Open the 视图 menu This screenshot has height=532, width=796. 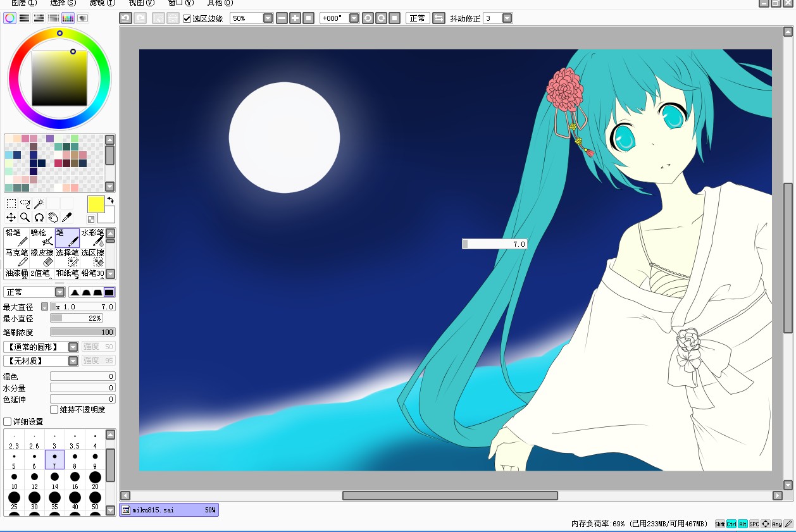[141, 3]
